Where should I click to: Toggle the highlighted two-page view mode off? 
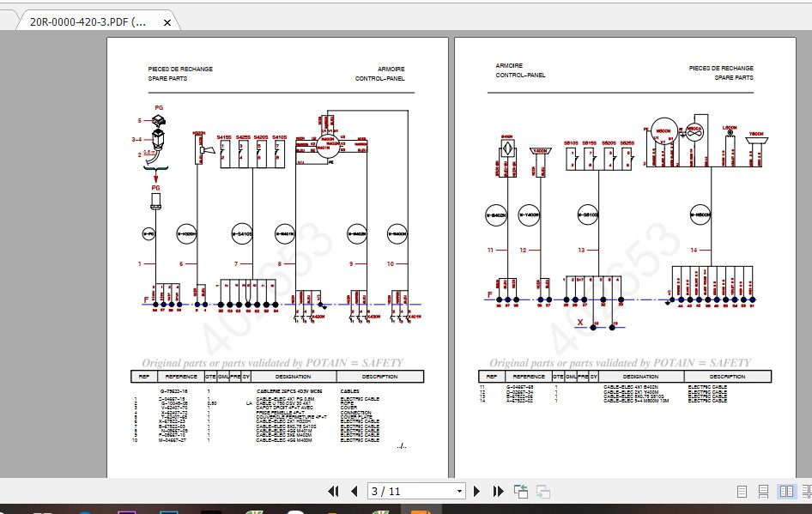pyautogui.click(x=787, y=491)
